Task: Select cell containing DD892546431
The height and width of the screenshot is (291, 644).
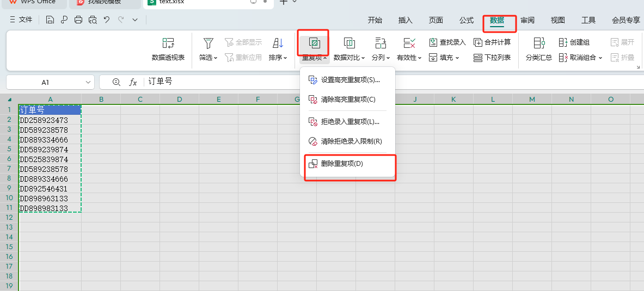Action: pos(50,189)
